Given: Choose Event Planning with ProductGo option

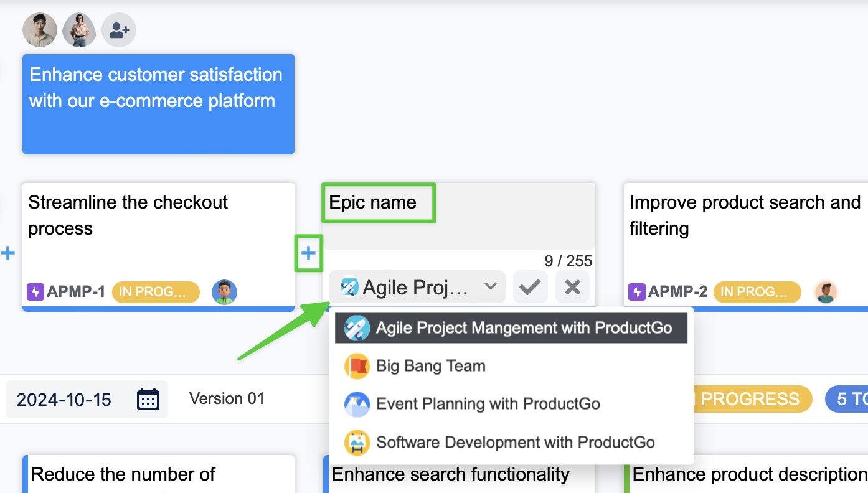Looking at the screenshot, I should click(488, 404).
